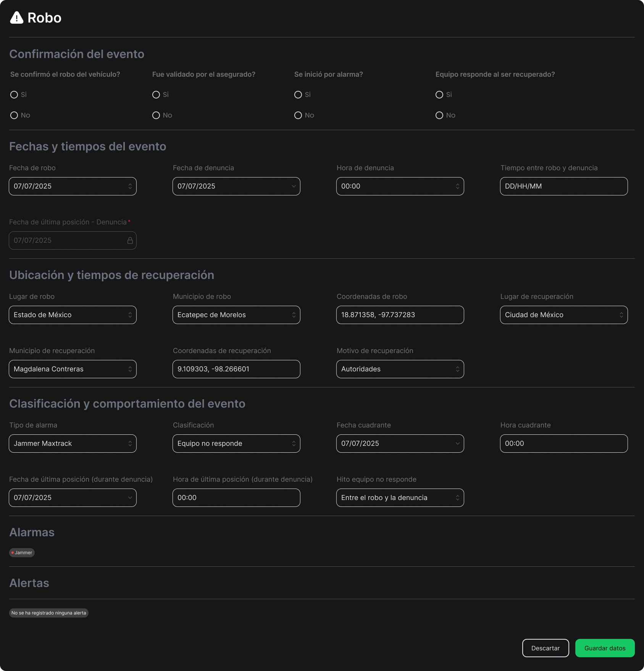Open Lugar de recuperación dropdown showing Ciudad de México

(564, 315)
